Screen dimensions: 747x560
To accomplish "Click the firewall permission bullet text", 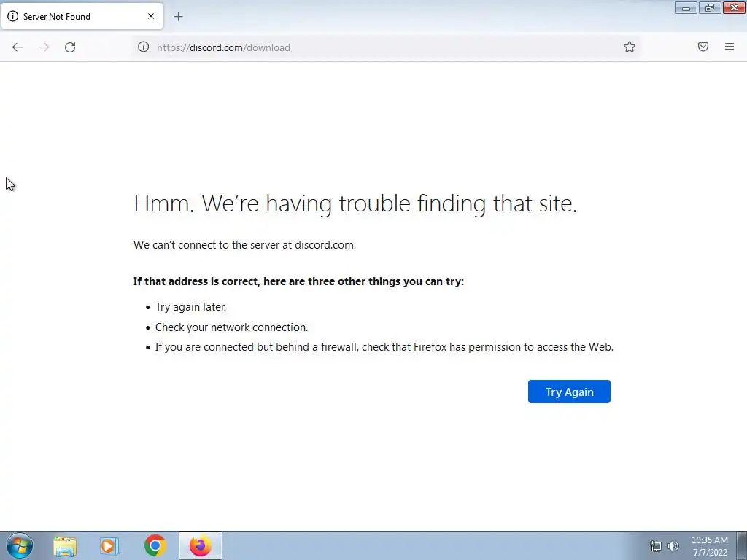I will (x=384, y=347).
